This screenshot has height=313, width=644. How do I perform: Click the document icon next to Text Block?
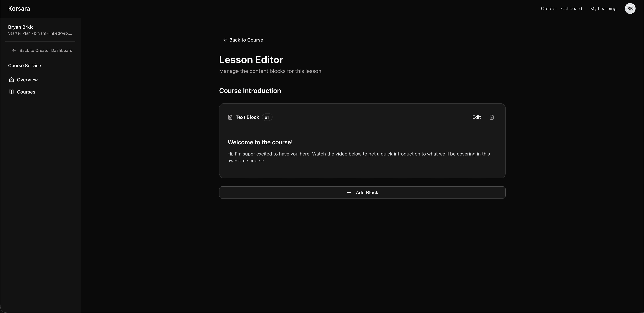click(x=230, y=117)
